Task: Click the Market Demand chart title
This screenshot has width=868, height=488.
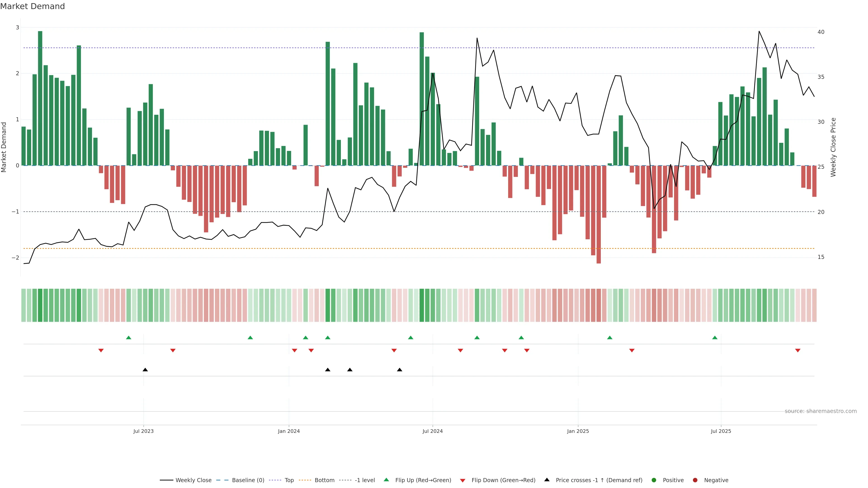Action: tap(32, 6)
